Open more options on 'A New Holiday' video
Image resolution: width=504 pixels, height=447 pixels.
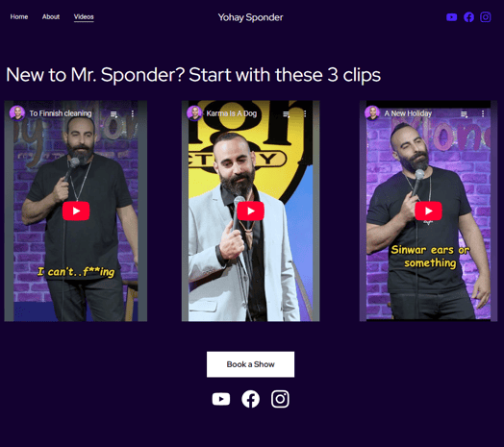coord(483,113)
